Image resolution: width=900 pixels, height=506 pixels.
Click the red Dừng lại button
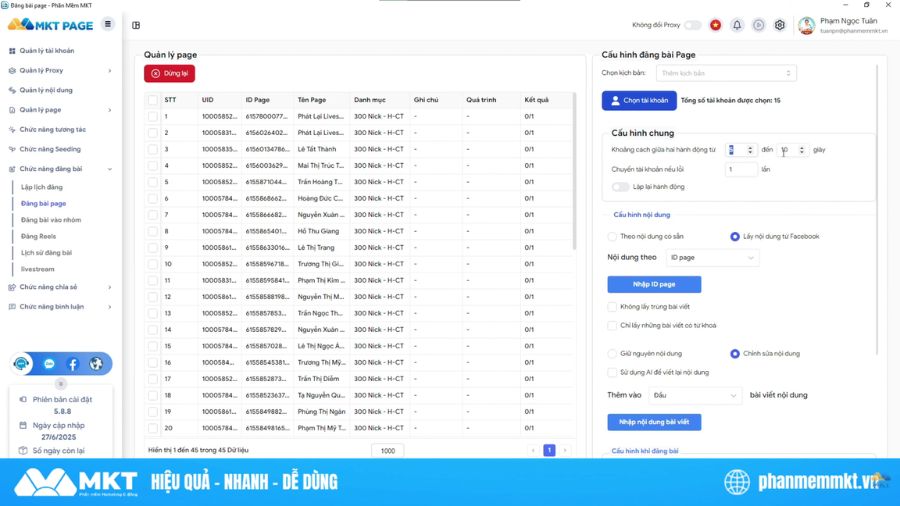(170, 73)
